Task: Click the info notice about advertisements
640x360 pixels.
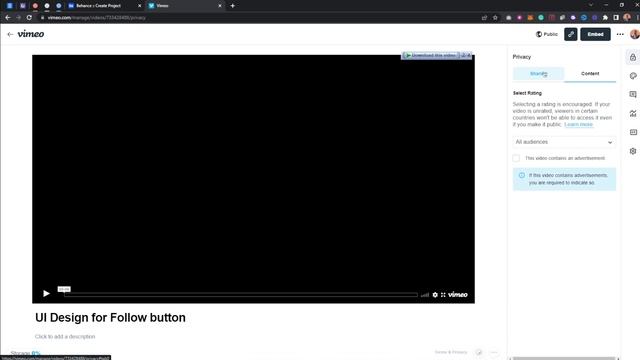Action: tap(564, 179)
